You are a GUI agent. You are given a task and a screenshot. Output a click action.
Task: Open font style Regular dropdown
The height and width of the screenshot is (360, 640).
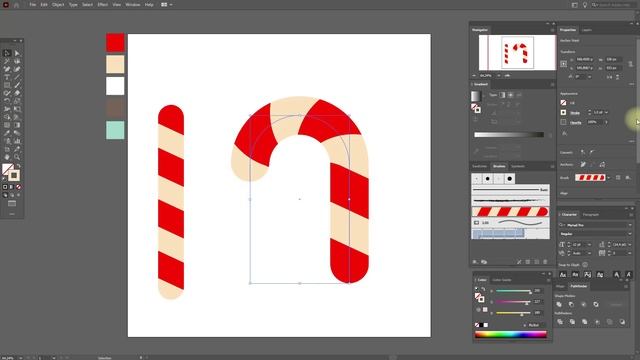pyautogui.click(x=630, y=234)
